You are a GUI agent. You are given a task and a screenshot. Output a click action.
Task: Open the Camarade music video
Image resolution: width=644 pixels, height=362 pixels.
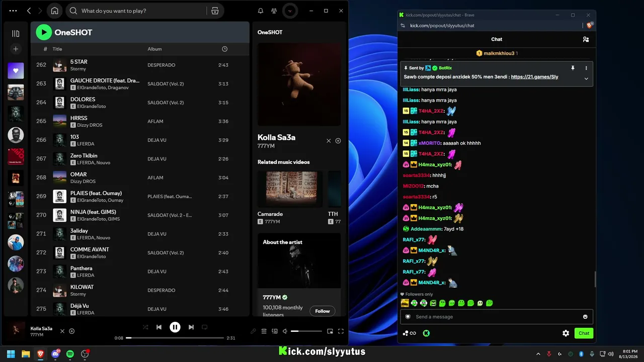pyautogui.click(x=290, y=189)
